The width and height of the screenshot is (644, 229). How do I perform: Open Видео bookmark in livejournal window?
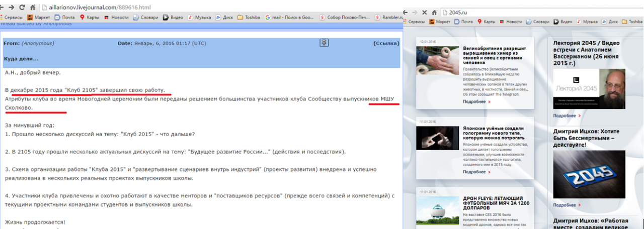click(x=173, y=17)
